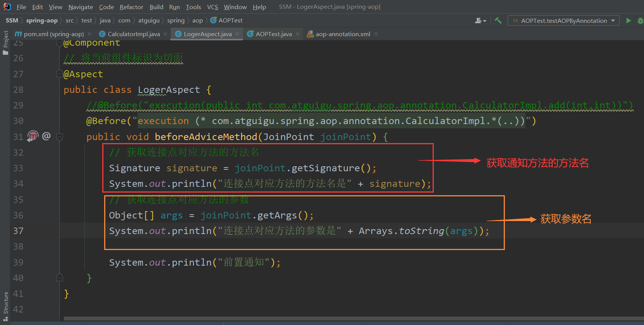Click the AOPTest breadcrumb

[227, 20]
